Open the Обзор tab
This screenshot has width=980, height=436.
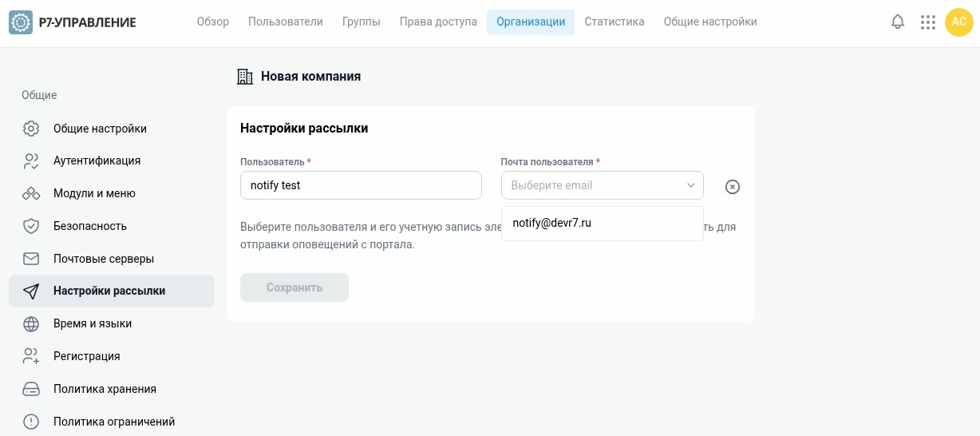click(x=213, y=22)
